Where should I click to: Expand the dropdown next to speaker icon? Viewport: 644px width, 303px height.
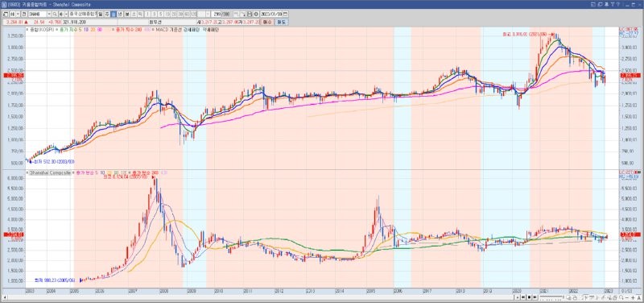coord(66,14)
